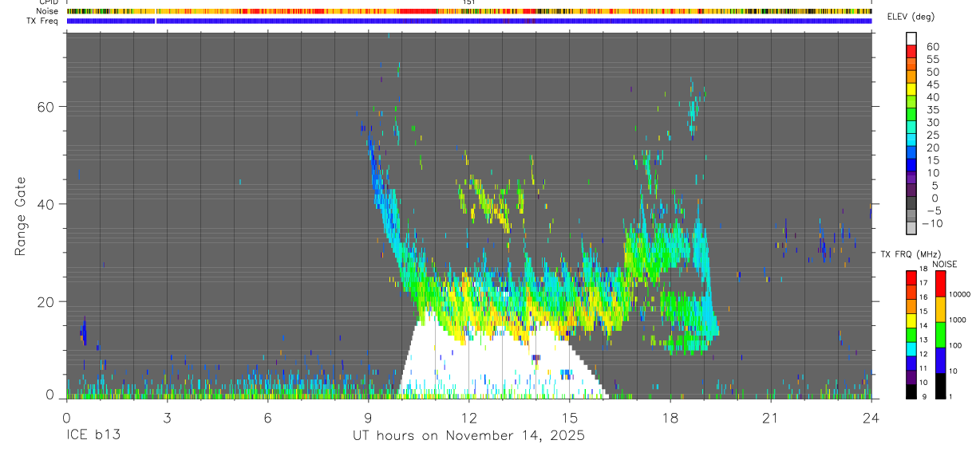Click the "55" tick on ELEV colorbar
The height and width of the screenshot is (452, 980).
932,60
